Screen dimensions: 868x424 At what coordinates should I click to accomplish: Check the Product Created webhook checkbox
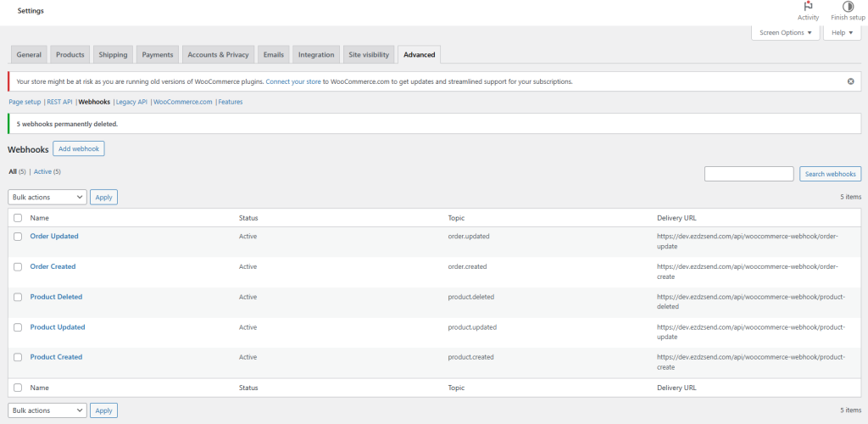(x=18, y=357)
